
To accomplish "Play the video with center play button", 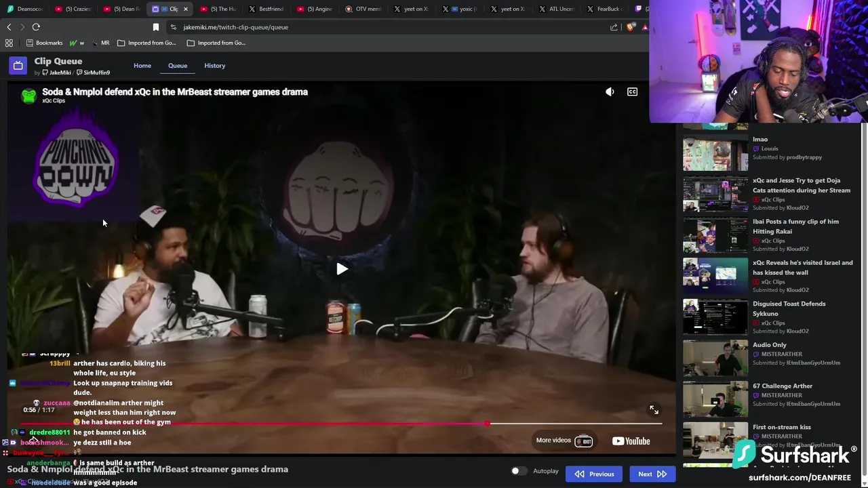I will tap(342, 269).
